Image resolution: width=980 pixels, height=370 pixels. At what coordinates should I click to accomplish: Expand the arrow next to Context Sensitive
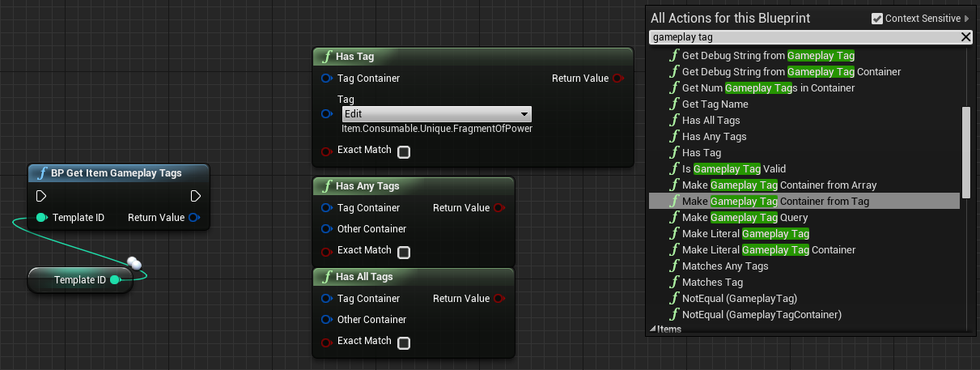[966, 19]
